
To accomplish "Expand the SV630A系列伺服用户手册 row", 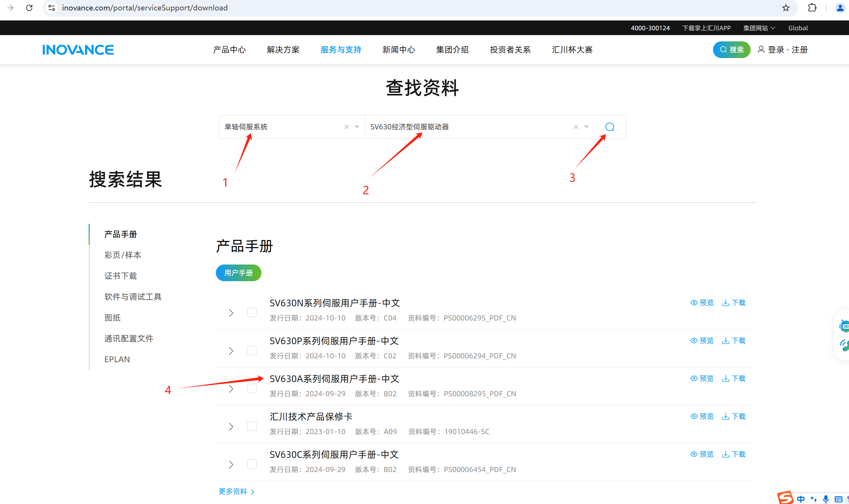I will pos(231,389).
